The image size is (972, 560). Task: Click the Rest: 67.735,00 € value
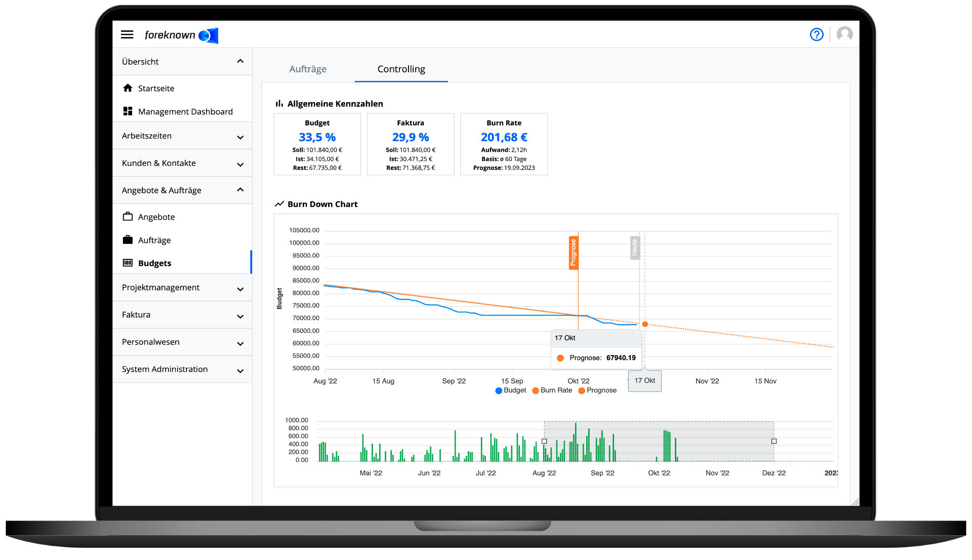tap(317, 167)
